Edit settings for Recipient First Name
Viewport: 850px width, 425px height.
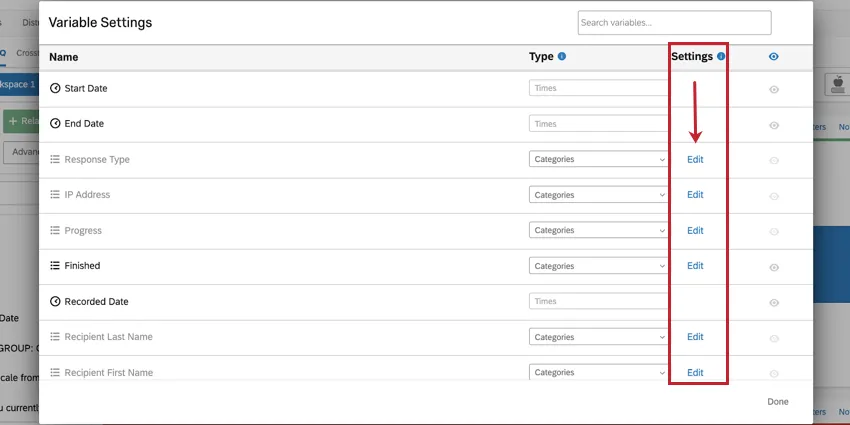695,373
